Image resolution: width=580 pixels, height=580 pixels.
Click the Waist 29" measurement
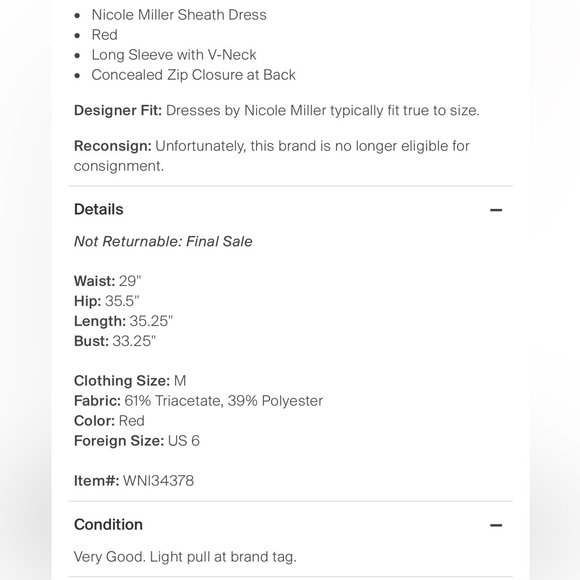click(x=108, y=281)
